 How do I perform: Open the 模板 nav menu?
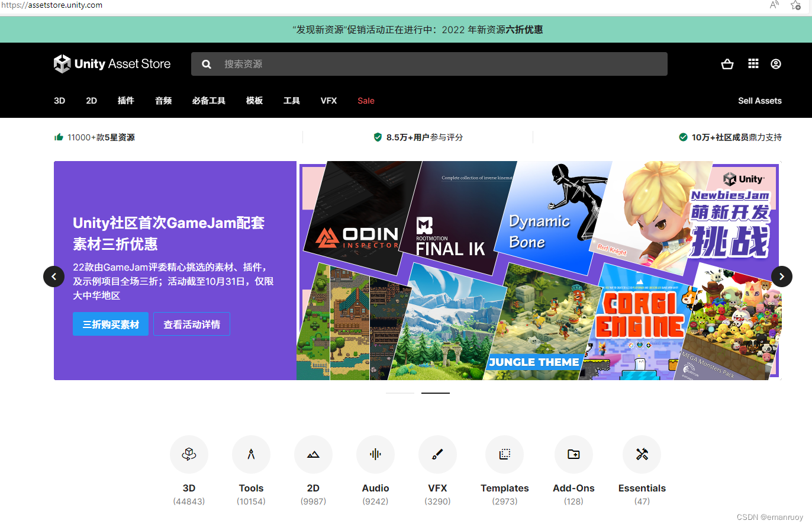[x=254, y=101]
